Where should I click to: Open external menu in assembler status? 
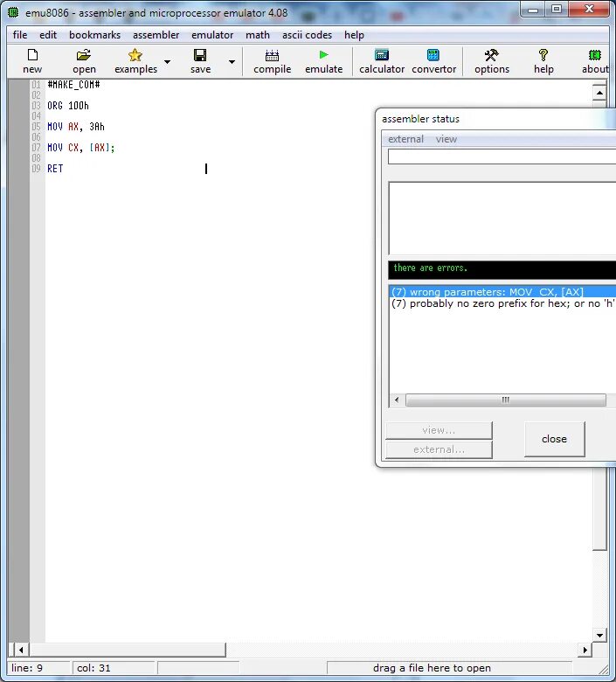[x=405, y=139]
